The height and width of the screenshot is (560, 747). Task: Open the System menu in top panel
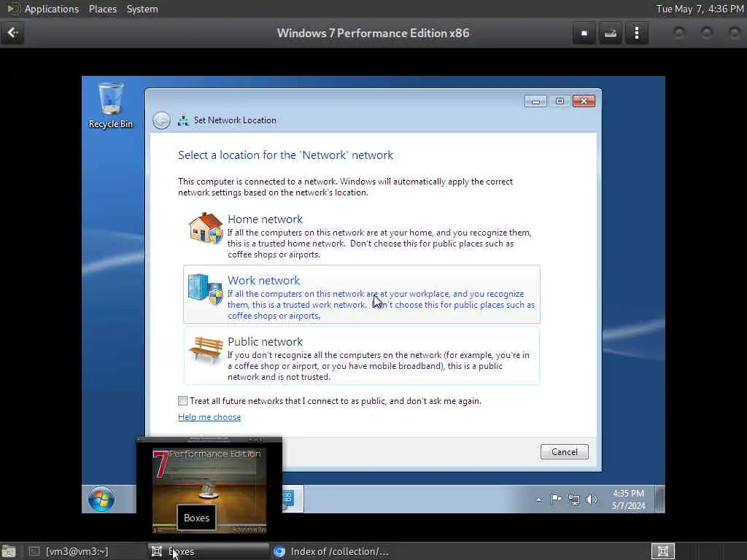pyautogui.click(x=142, y=9)
